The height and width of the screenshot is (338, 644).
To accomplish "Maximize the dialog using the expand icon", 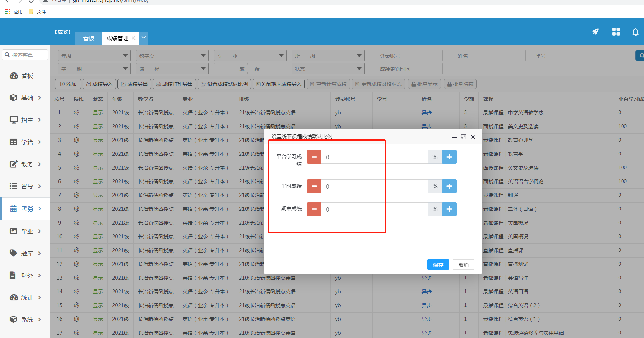I will pyautogui.click(x=463, y=137).
